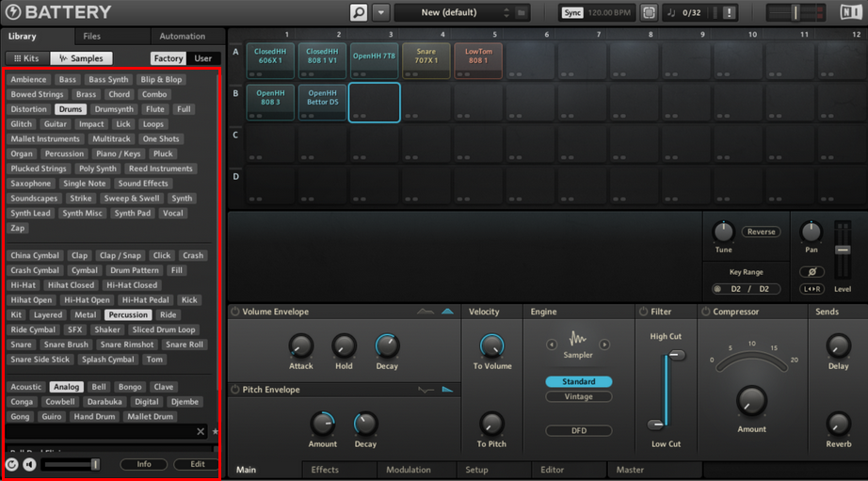Toggle the Volume Envelope power button
The image size is (868, 481).
pos(235,312)
